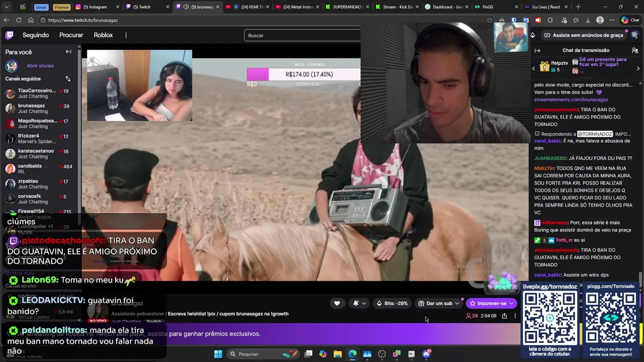Open Discord from taskbar
The image size is (644, 362).
point(427,354)
